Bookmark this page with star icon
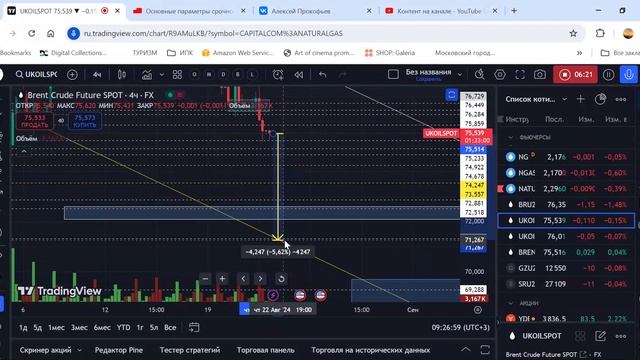 (573, 33)
